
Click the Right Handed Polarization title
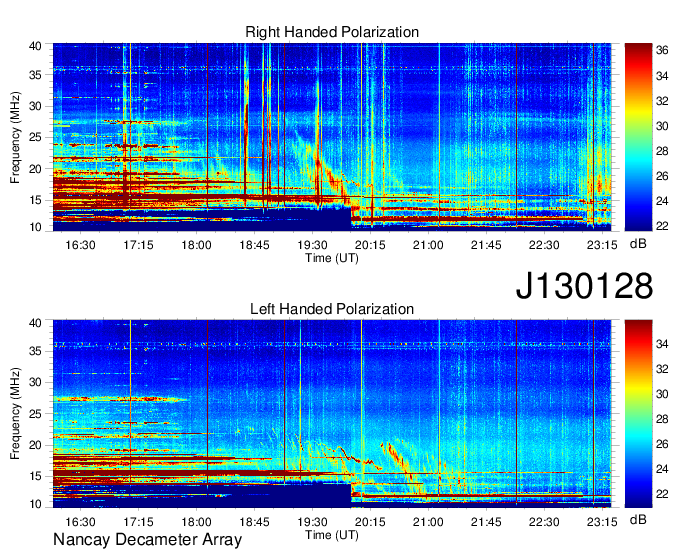click(x=332, y=32)
